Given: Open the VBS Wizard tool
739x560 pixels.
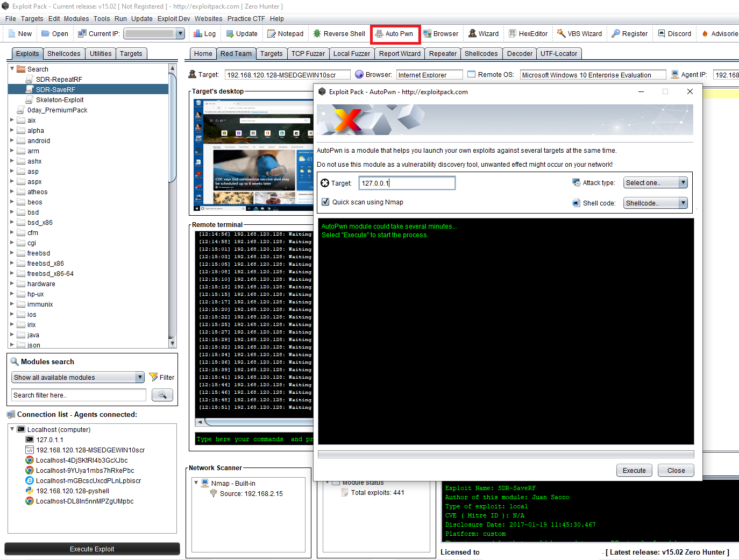Looking at the screenshot, I should click(x=579, y=33).
